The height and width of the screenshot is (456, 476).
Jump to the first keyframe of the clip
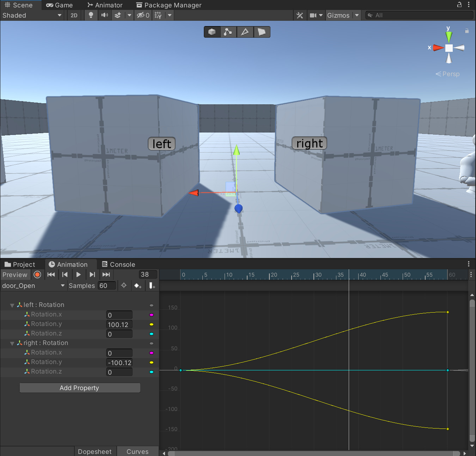pos(51,275)
